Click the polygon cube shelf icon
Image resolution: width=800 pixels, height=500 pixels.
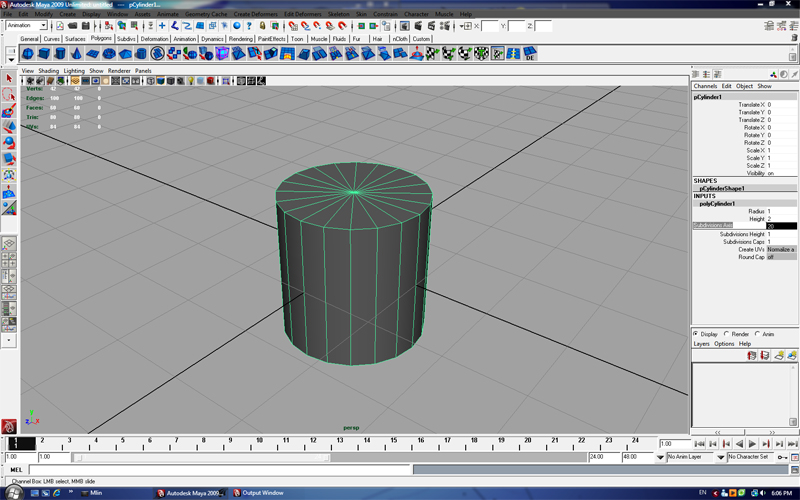point(45,54)
